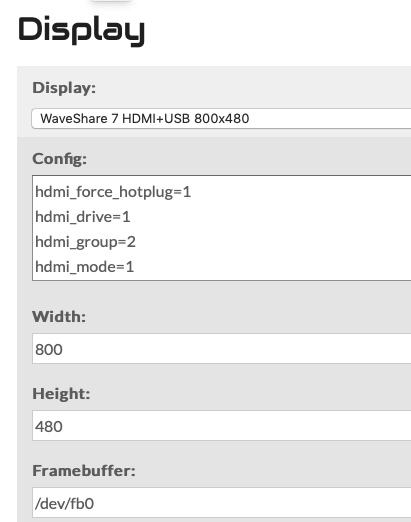Click the Height: field label
This screenshot has height=522, width=411.
pos(61,394)
